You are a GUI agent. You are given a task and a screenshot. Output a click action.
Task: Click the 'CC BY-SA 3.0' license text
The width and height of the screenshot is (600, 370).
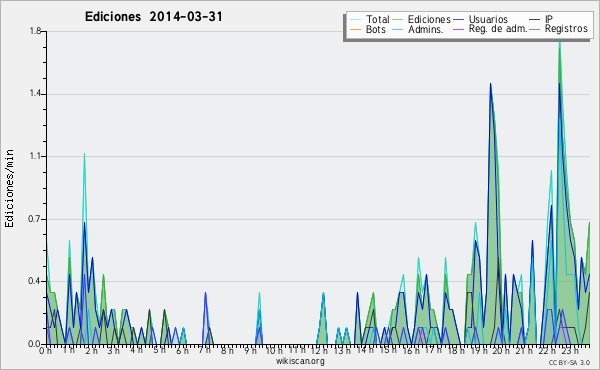569,362
